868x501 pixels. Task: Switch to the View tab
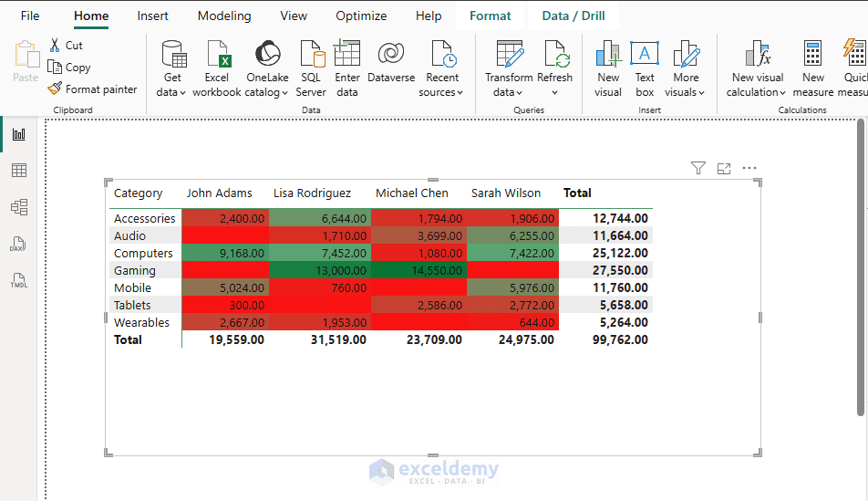294,16
